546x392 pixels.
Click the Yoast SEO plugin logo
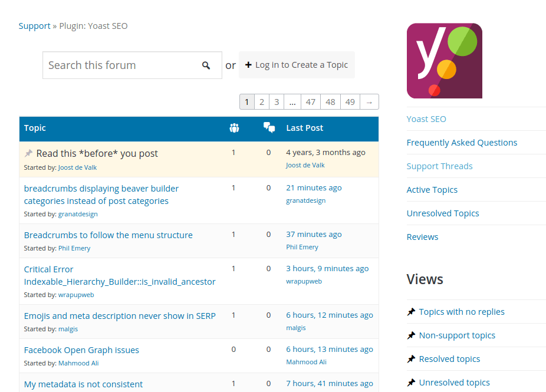[445, 61]
